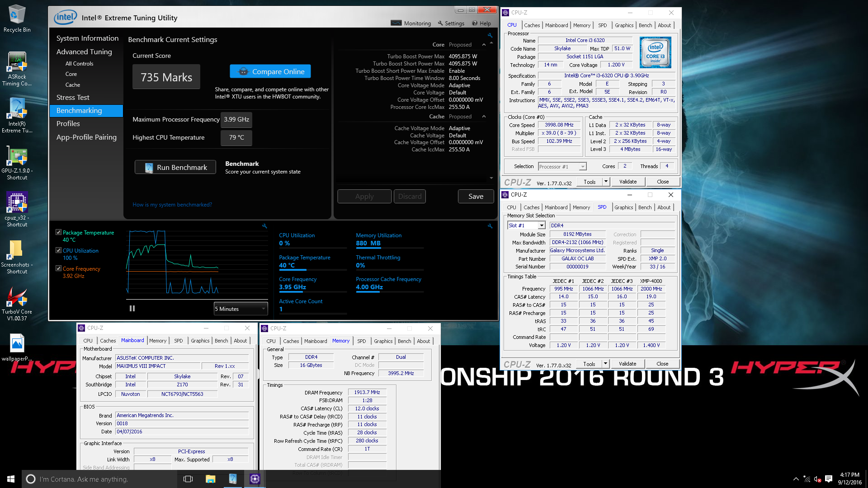Open Bench tab in SPD CPU-Z window
The height and width of the screenshot is (488, 868).
[645, 207]
